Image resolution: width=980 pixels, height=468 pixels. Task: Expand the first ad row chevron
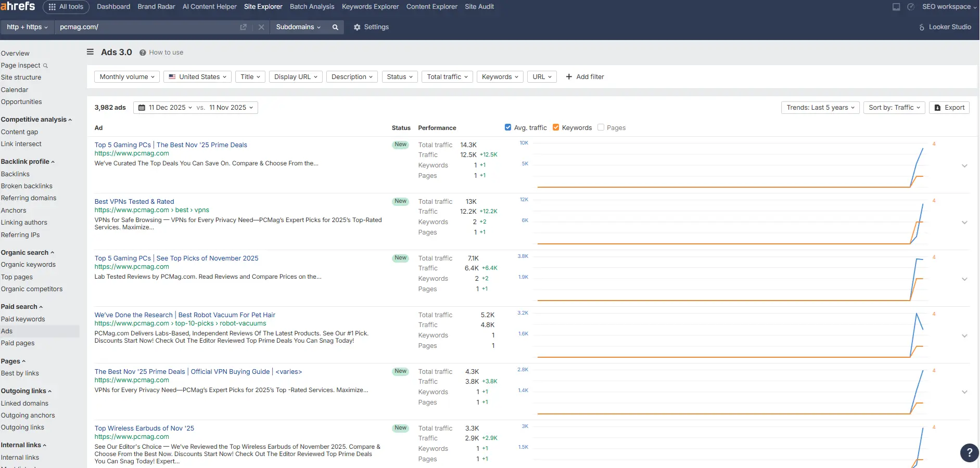[x=965, y=165]
